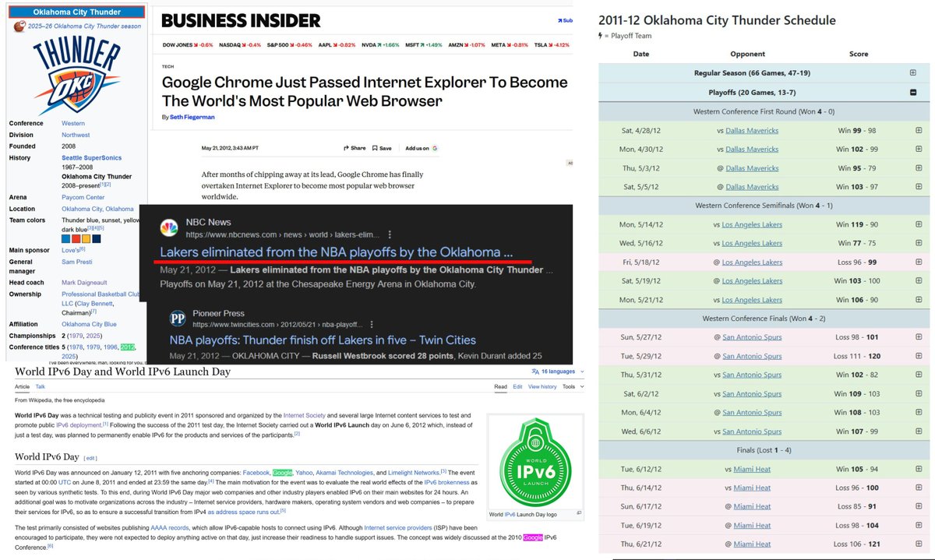Expand the Thu 5/3/12 Mavericks game details
This screenshot has width=935, height=560.
point(919,167)
